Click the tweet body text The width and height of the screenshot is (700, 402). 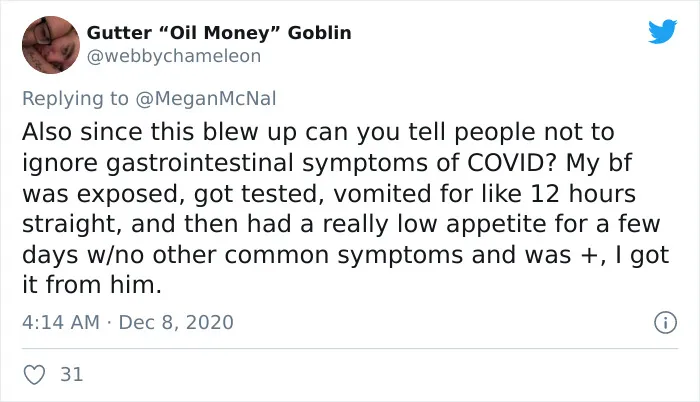point(346,208)
